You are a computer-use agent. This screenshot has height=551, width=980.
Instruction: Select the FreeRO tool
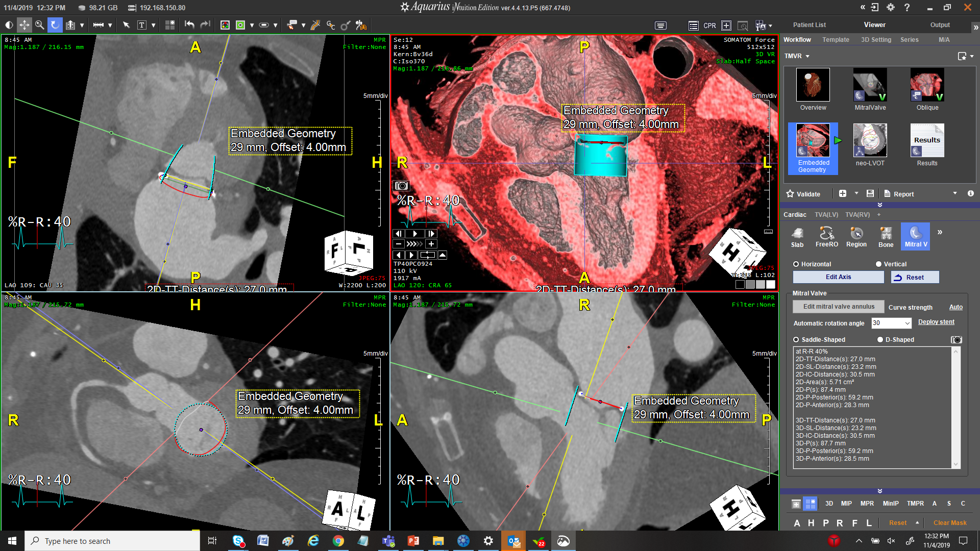pos(826,236)
